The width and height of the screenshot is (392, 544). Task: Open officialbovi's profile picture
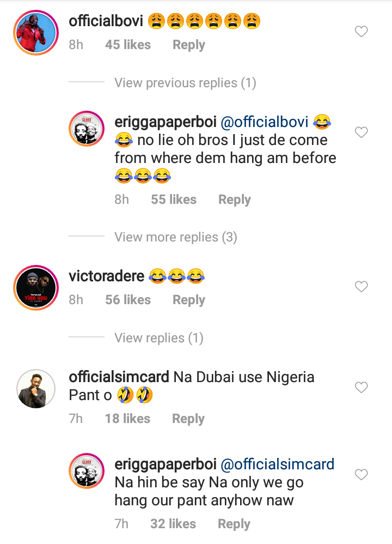35,32
